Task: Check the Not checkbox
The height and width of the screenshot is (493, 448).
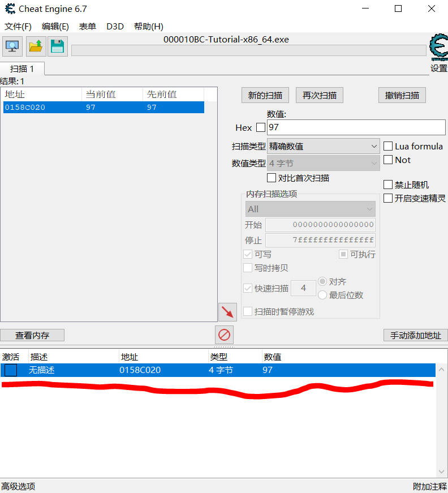Action: click(x=388, y=160)
